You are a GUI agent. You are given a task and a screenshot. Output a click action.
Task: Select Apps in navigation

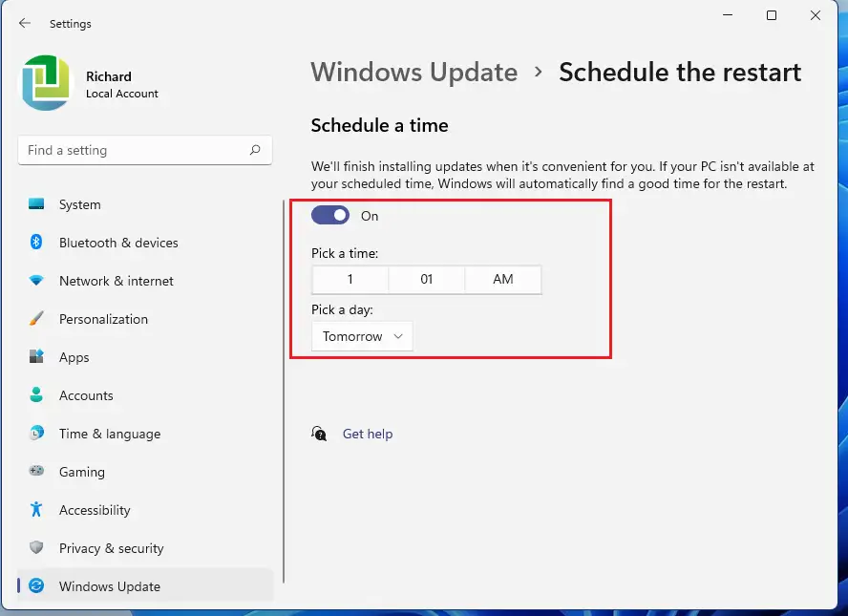(145, 357)
